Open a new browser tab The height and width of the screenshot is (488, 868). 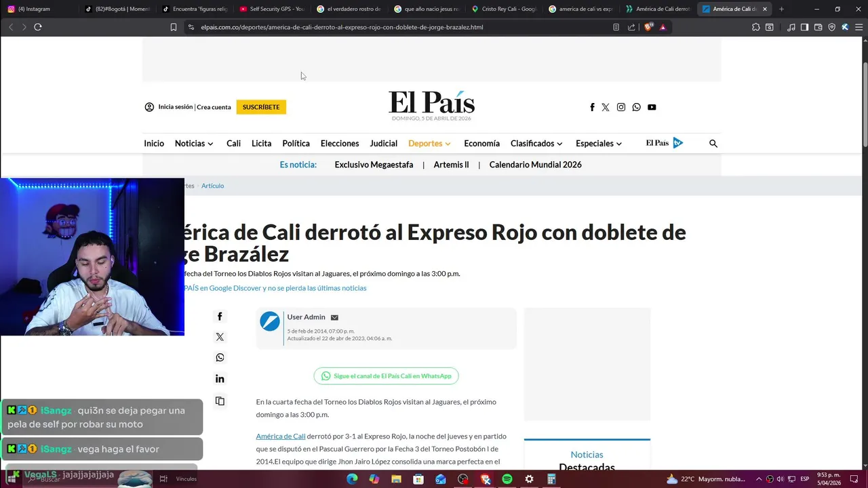coord(781,9)
